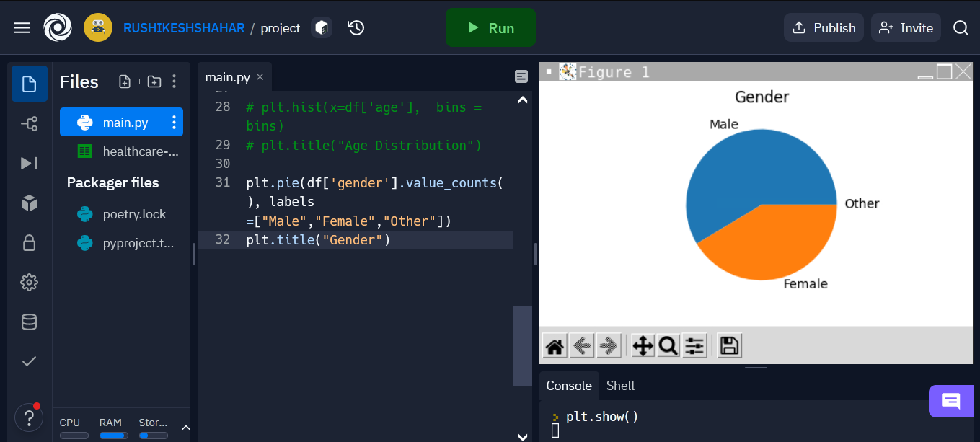The width and height of the screenshot is (980, 442).
Task: Open the Settings gear sidebar icon
Action: click(x=30, y=282)
